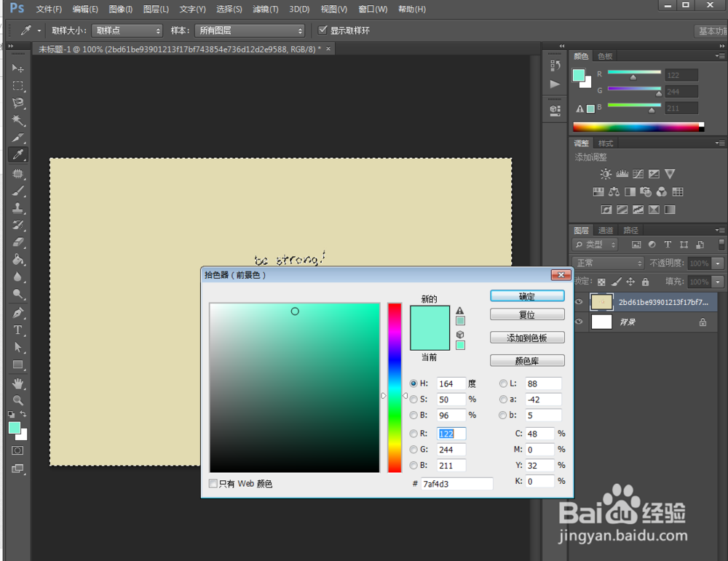Change screen mode icon in toolbox
The height and width of the screenshot is (561, 728).
coord(17,469)
